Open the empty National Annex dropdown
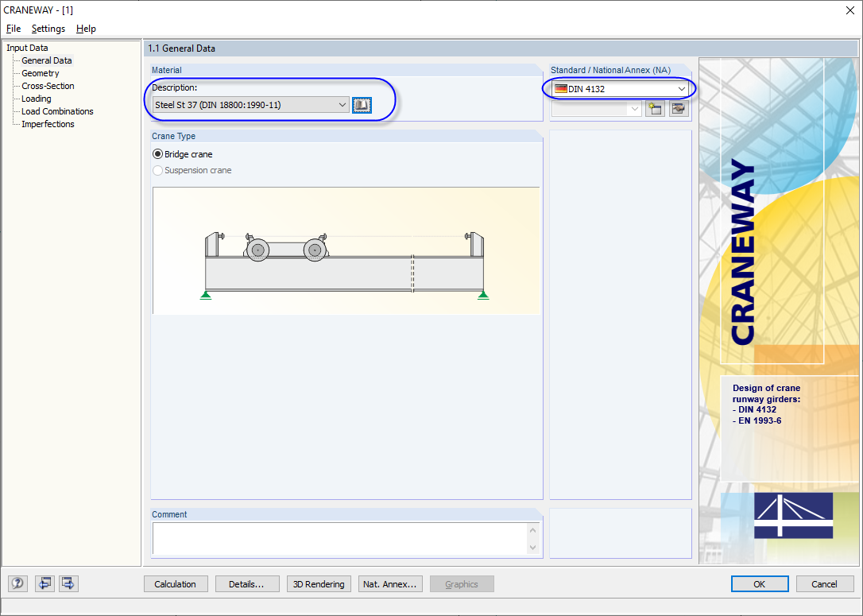 coord(596,108)
